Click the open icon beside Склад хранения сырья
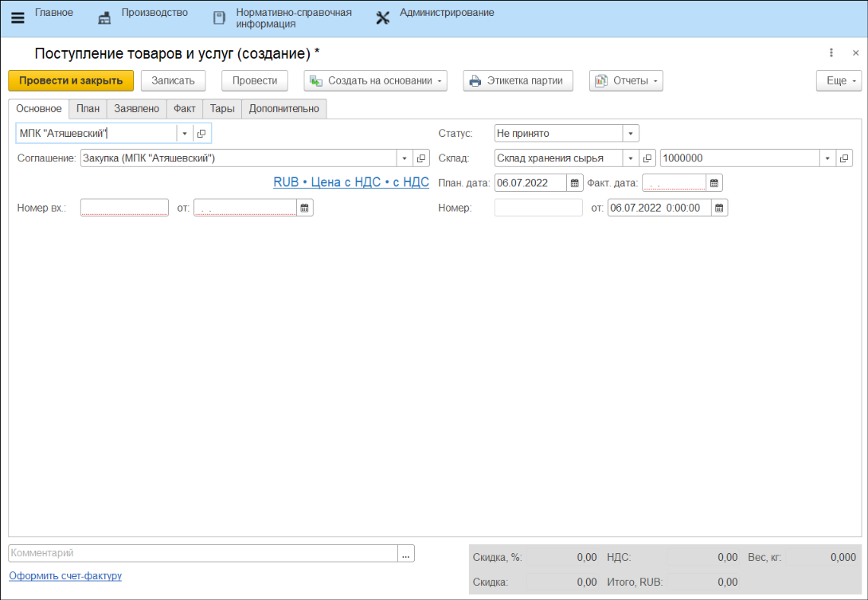Viewport: 868px width, 600px height. pyautogui.click(x=649, y=158)
